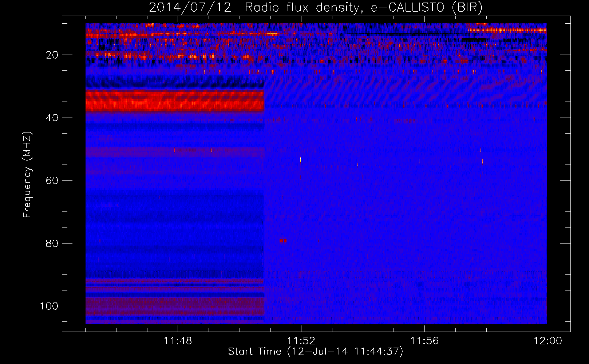Click the 12:00 time tick label
The height and width of the screenshot is (364, 589).
click(548, 341)
